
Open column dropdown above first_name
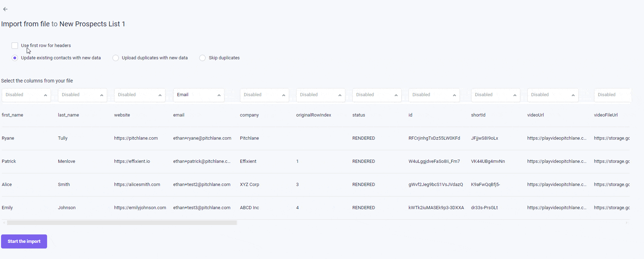coord(26,95)
